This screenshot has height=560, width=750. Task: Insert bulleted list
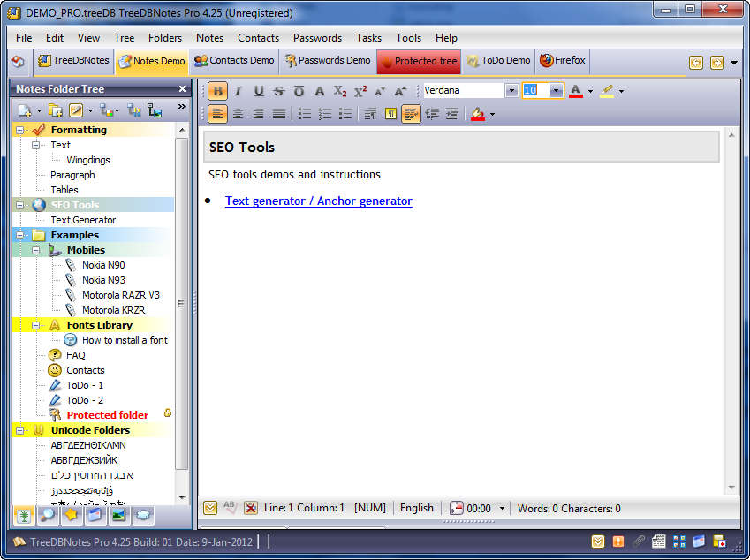304,114
